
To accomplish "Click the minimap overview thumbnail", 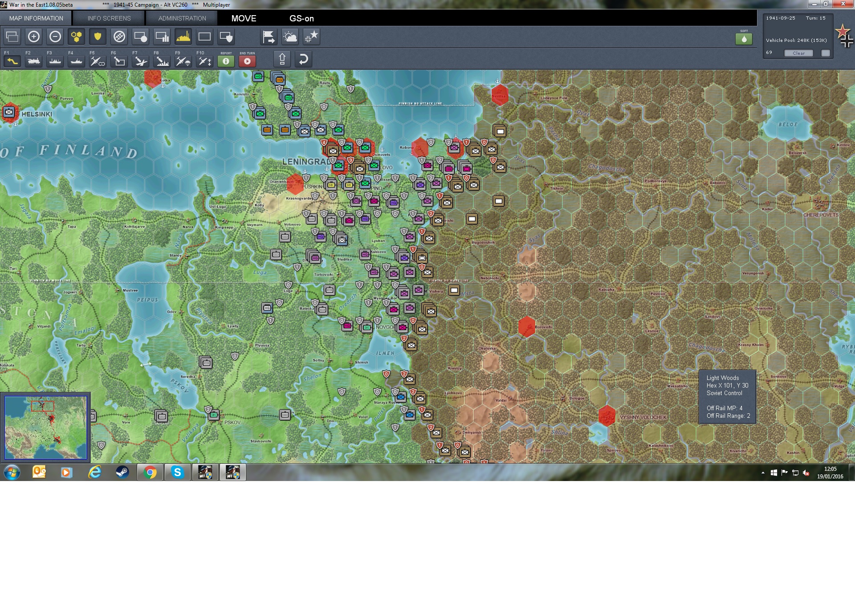I will coord(45,427).
